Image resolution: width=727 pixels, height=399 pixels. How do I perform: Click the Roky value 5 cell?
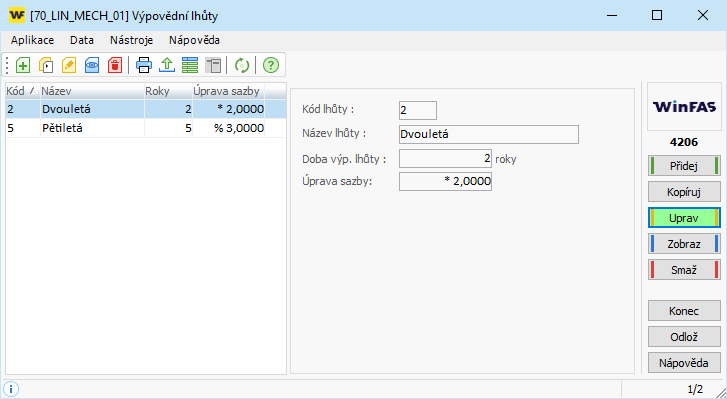point(168,128)
